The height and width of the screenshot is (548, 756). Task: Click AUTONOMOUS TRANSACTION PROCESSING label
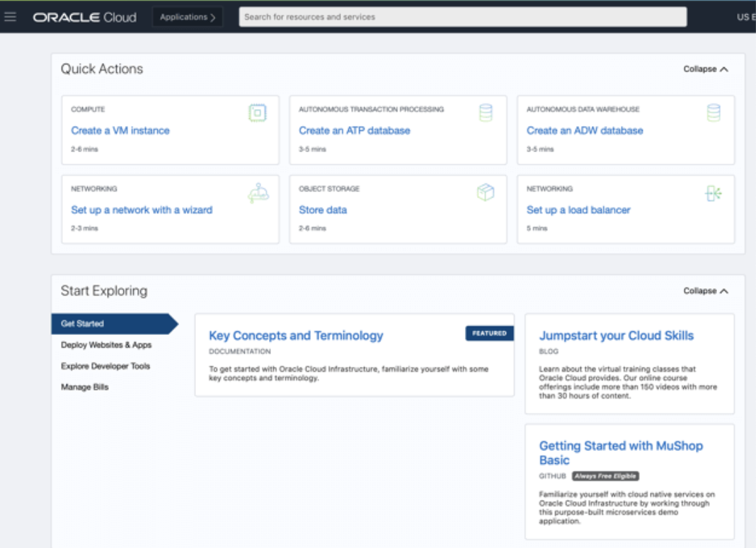point(371,110)
